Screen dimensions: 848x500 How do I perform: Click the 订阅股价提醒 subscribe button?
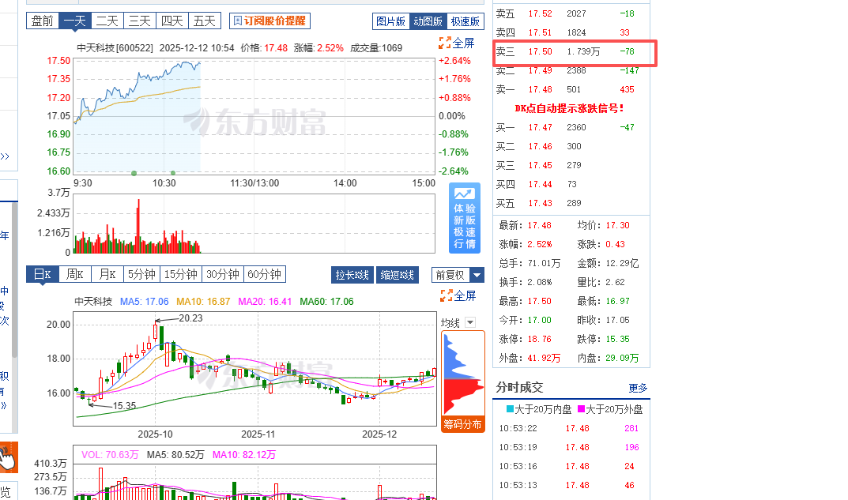[x=270, y=21]
